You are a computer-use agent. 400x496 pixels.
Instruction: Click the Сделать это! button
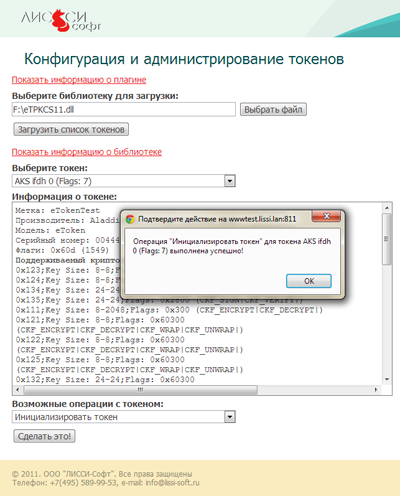pos(44,436)
